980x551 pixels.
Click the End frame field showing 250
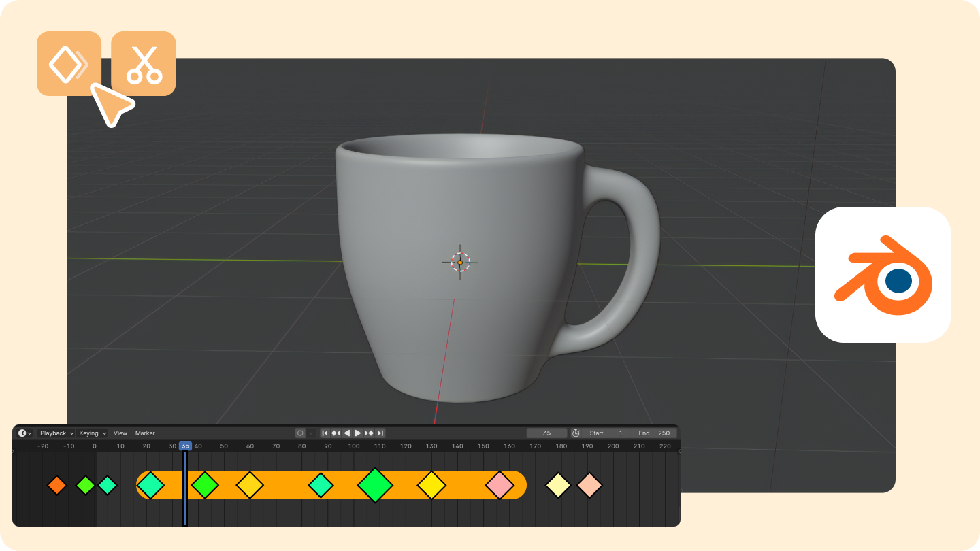[653, 433]
